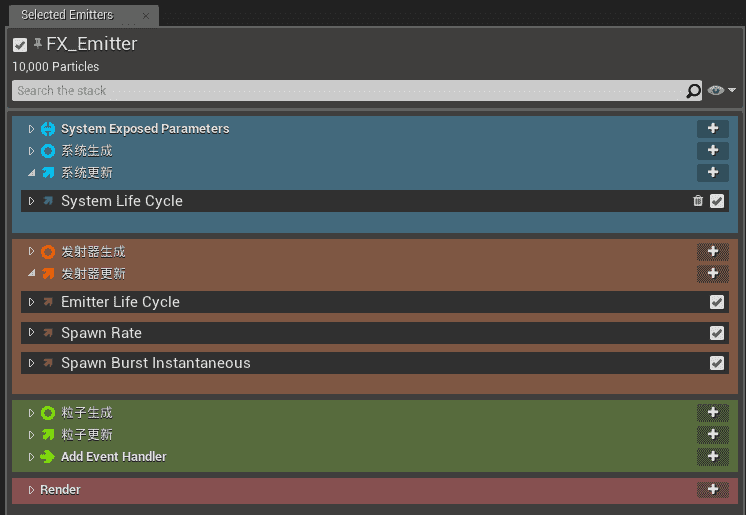This screenshot has width=746, height=515.
Task: Click the plus icon for Add Event Handler
Action: [x=712, y=456]
